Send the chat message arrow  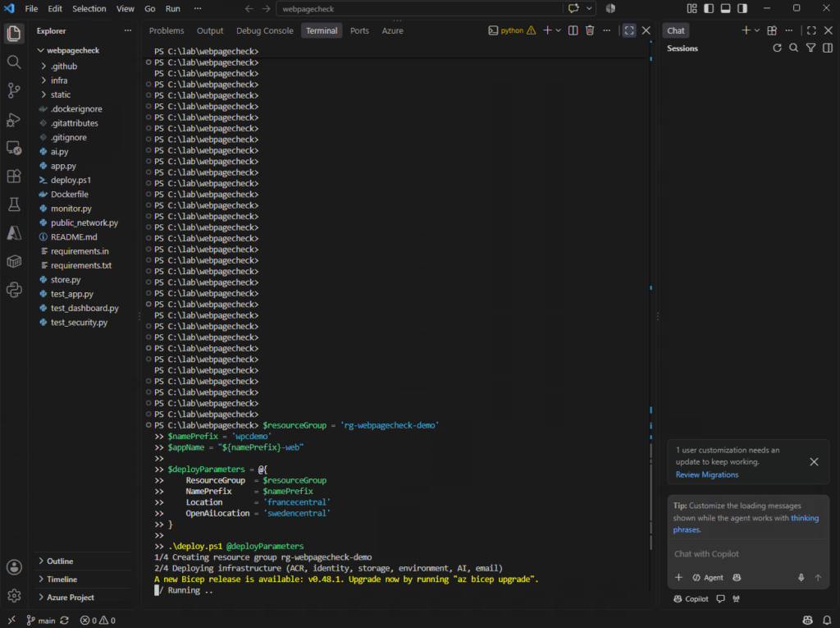tap(818, 578)
